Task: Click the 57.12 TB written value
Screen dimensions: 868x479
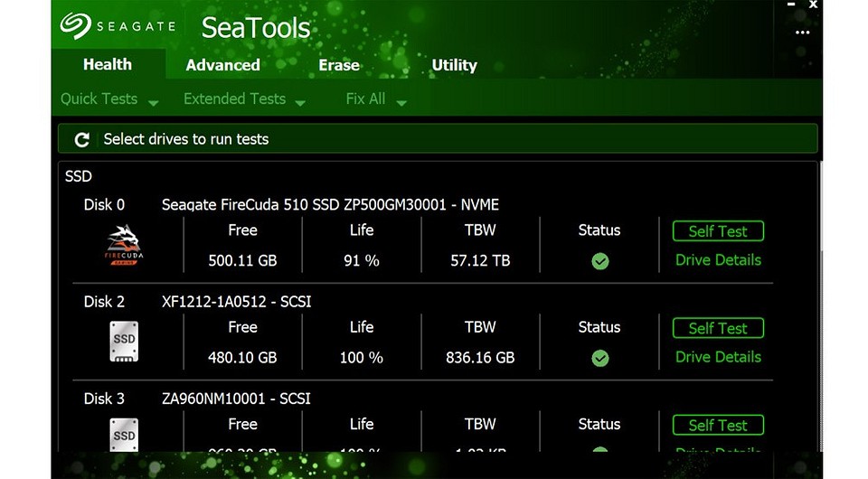Action: click(480, 260)
